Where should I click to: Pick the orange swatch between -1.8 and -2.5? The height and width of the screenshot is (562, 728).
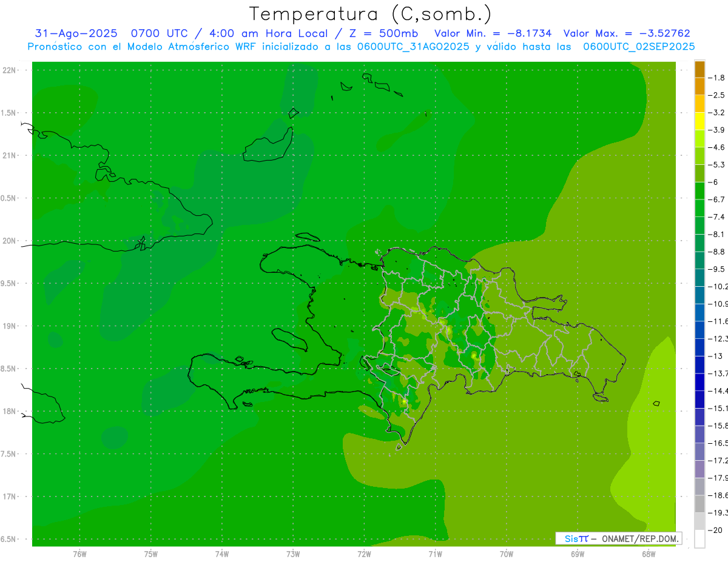(x=699, y=87)
